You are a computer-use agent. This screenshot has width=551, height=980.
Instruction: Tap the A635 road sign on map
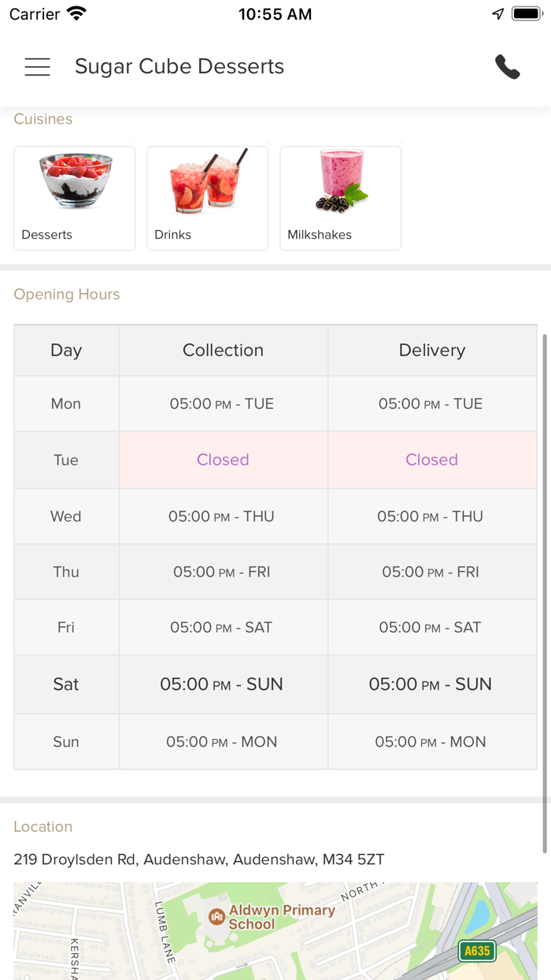click(x=477, y=951)
